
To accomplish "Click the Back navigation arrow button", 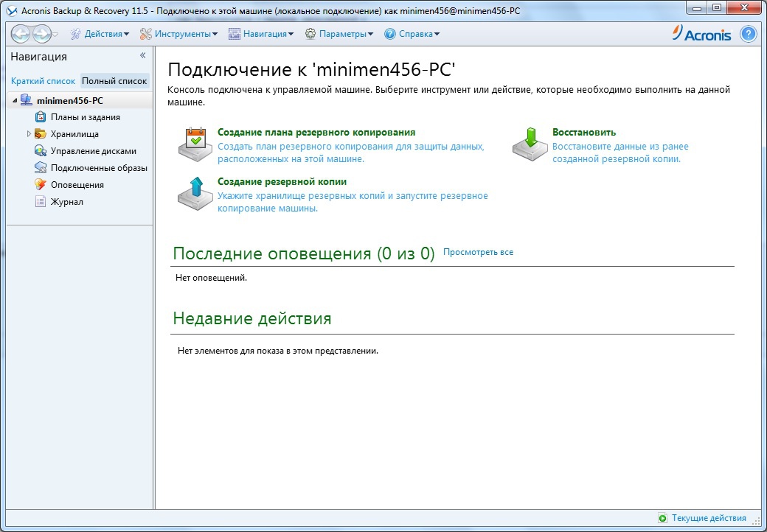I will [x=21, y=34].
